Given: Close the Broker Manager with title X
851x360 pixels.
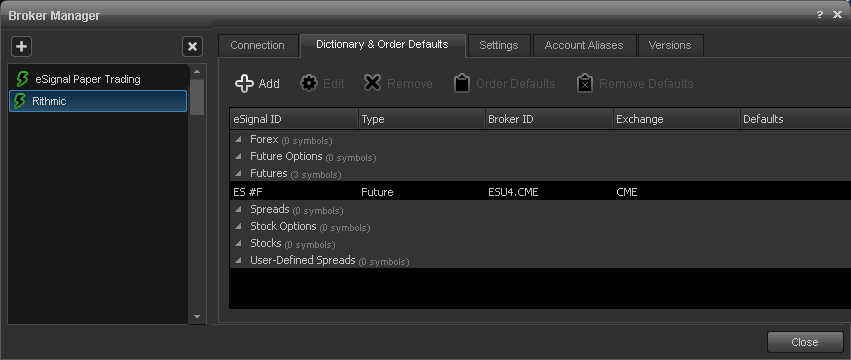Looking at the screenshot, I should (x=837, y=15).
